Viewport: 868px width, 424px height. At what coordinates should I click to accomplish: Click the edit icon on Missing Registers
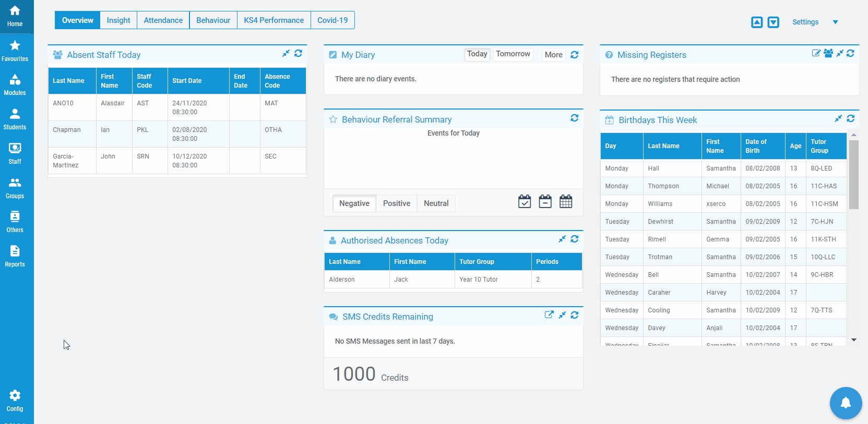pyautogui.click(x=816, y=53)
